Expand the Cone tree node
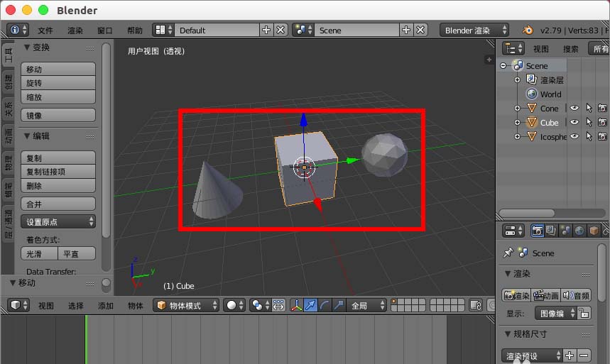Image resolution: width=610 pixels, height=364 pixels. [517, 108]
